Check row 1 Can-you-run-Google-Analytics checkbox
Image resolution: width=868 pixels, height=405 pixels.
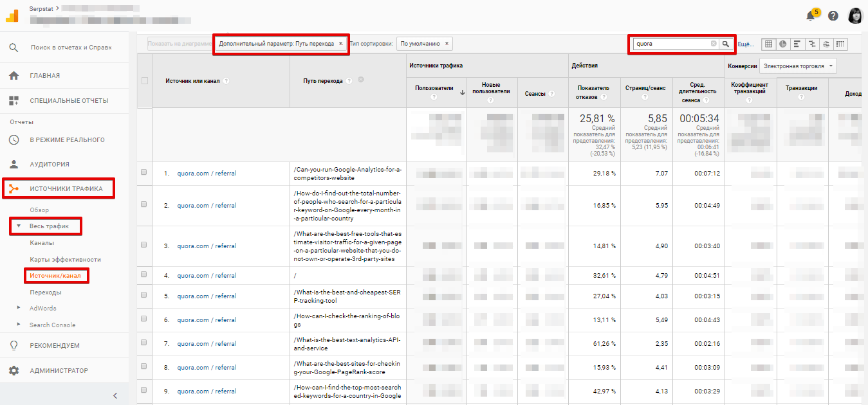(144, 172)
